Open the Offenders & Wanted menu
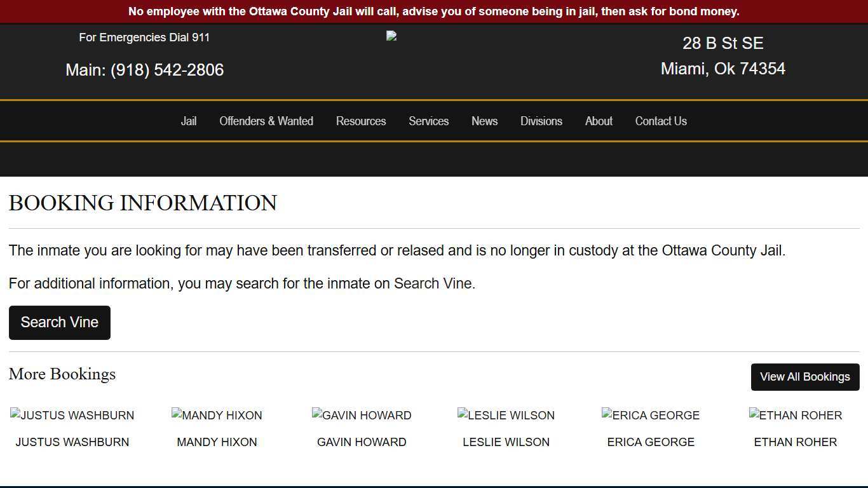 coord(266,121)
